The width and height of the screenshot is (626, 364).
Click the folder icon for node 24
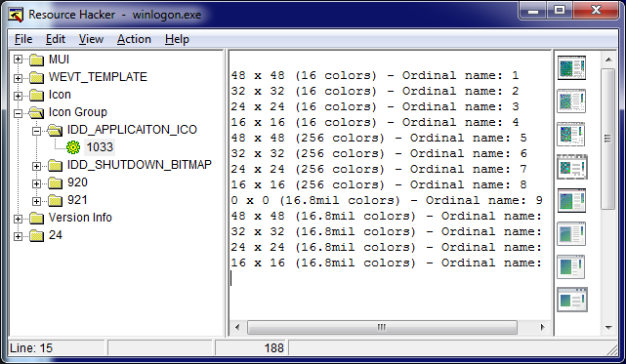(37, 235)
